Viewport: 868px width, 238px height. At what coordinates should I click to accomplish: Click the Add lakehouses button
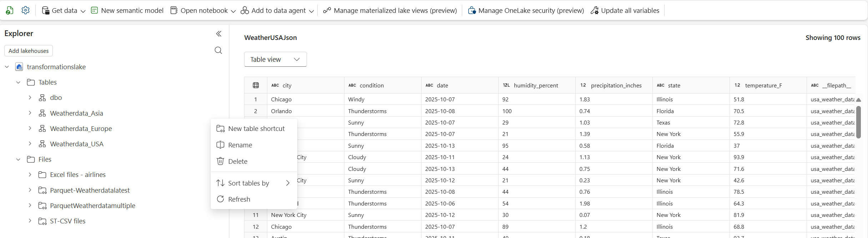[x=29, y=51]
